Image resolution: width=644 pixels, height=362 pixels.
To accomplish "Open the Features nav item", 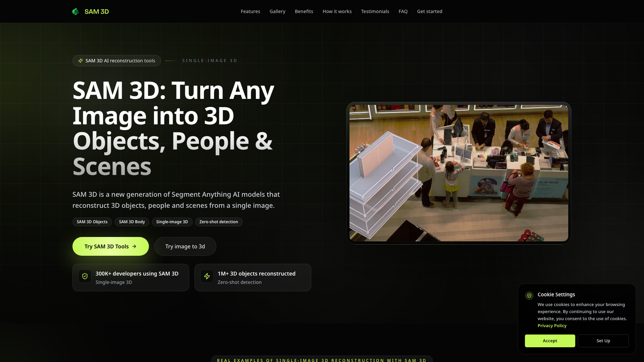I will (250, 11).
